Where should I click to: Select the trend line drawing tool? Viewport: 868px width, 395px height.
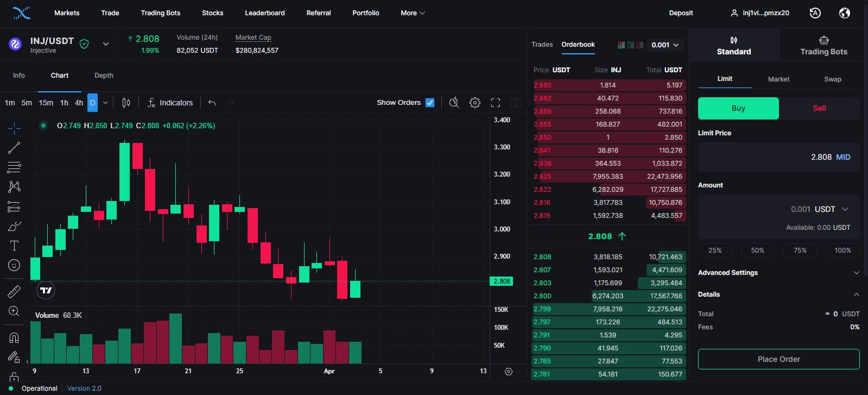[14, 147]
